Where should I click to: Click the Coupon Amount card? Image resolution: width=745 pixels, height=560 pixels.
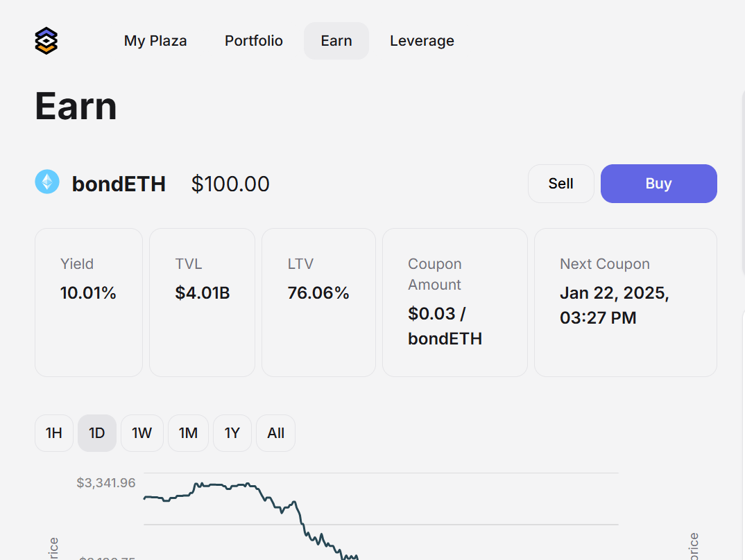click(x=454, y=302)
